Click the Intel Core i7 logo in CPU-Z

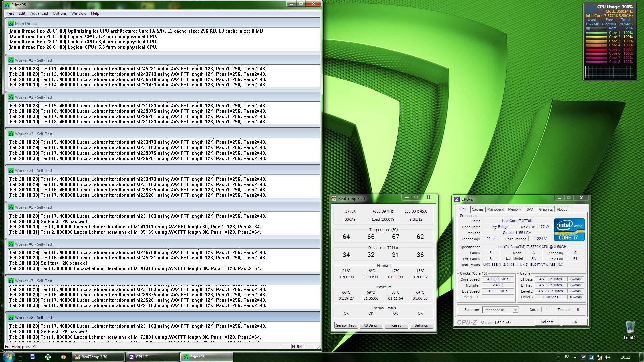point(569,230)
